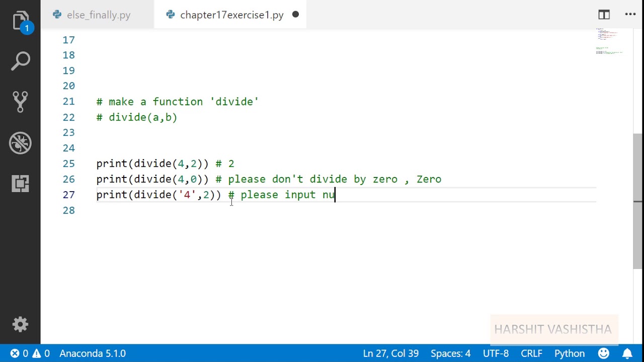
Task: Click the code minimap preview
Action: (609, 41)
